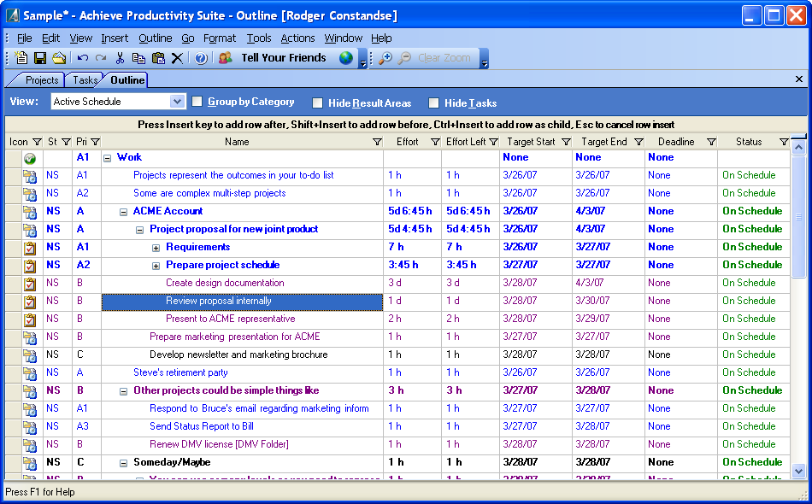812x504 pixels.
Task: Click project icon of Renew DMV license row
Action: pos(30,446)
